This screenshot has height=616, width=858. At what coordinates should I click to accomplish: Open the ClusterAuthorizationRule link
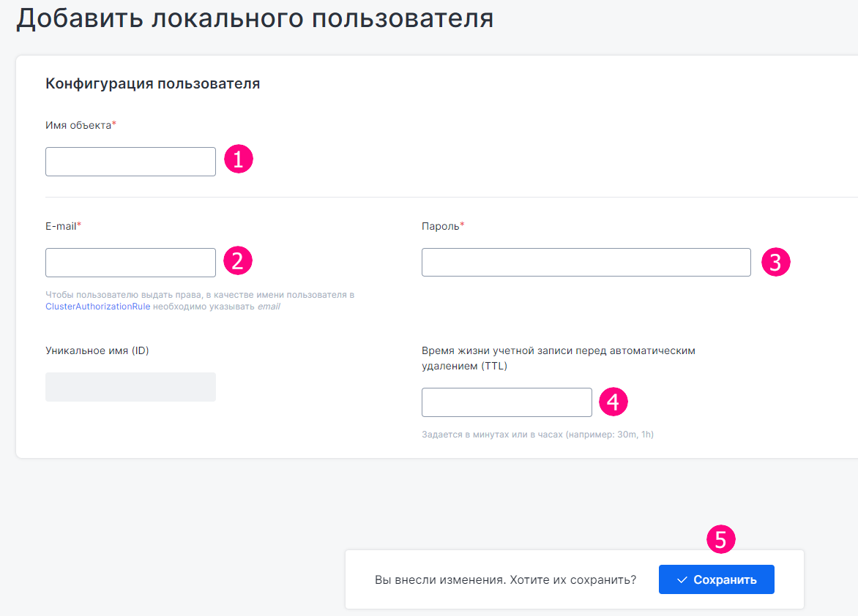[x=97, y=307]
